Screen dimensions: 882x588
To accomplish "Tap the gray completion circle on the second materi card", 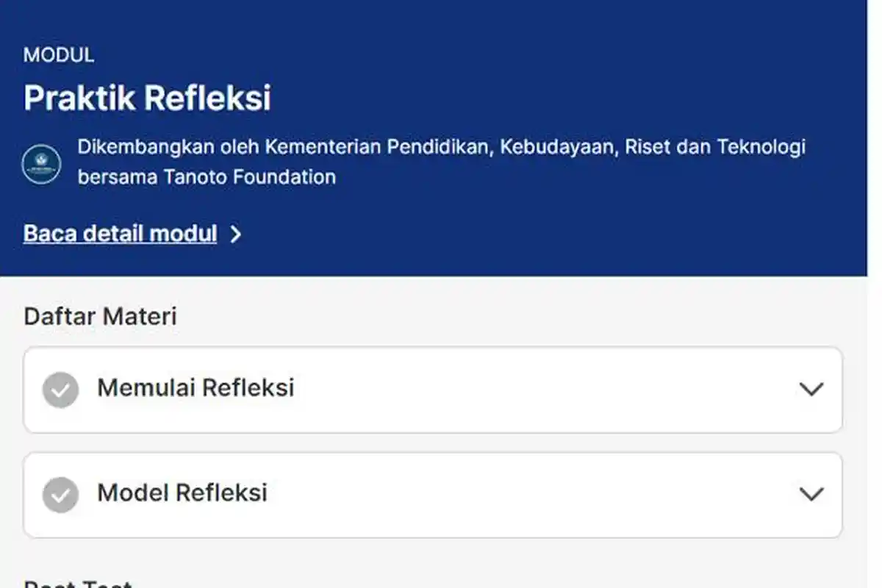I will (61, 495).
